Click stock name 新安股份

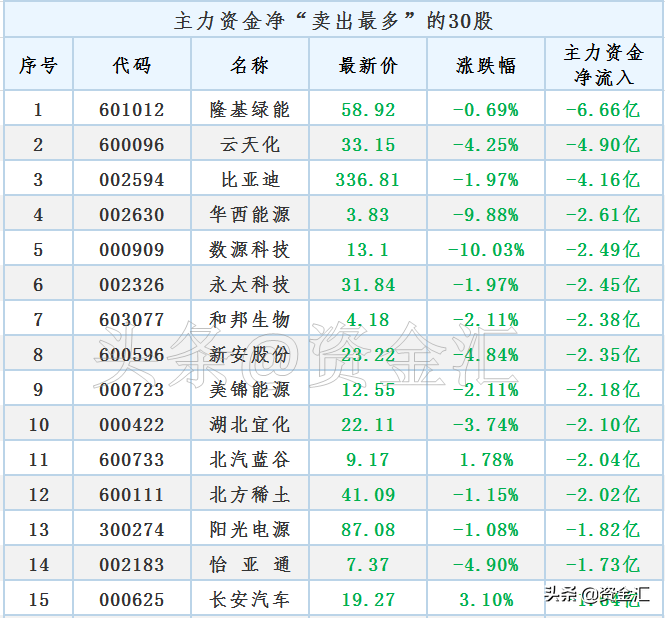250,355
